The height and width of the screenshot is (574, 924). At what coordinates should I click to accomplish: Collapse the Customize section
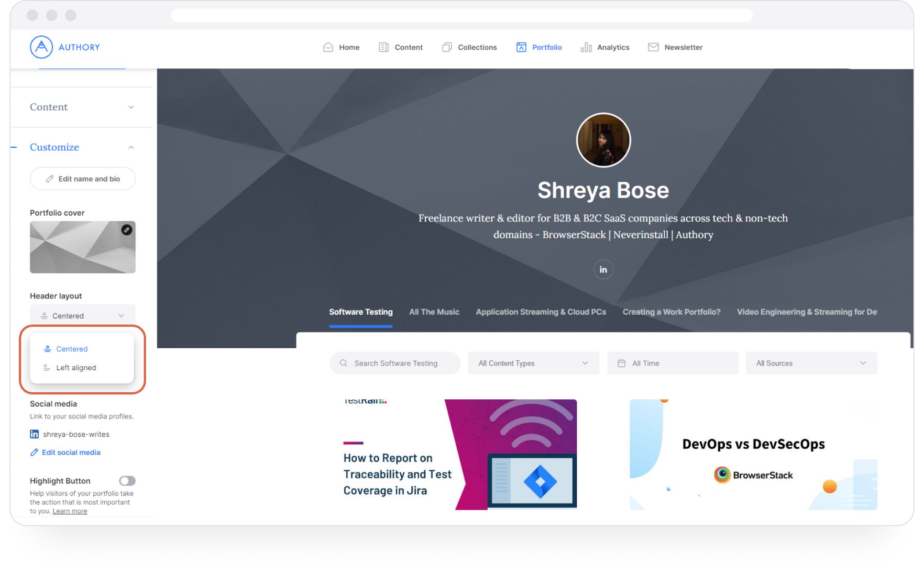click(x=131, y=147)
